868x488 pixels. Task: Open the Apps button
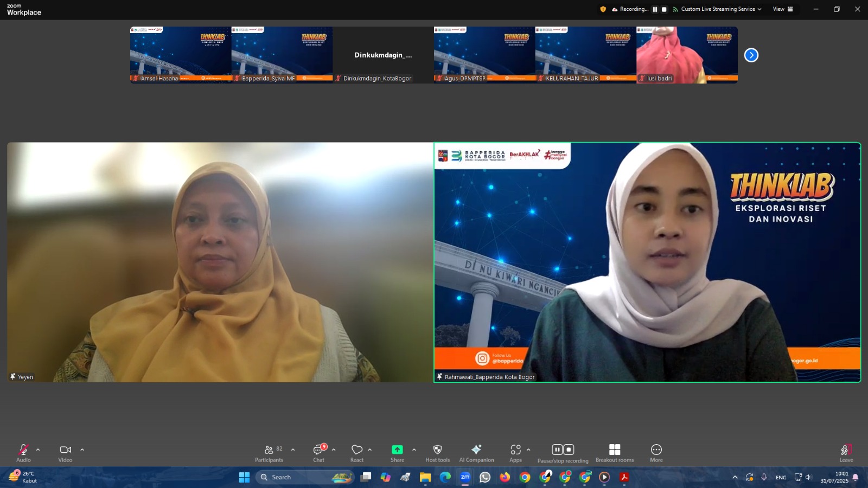pos(515,453)
